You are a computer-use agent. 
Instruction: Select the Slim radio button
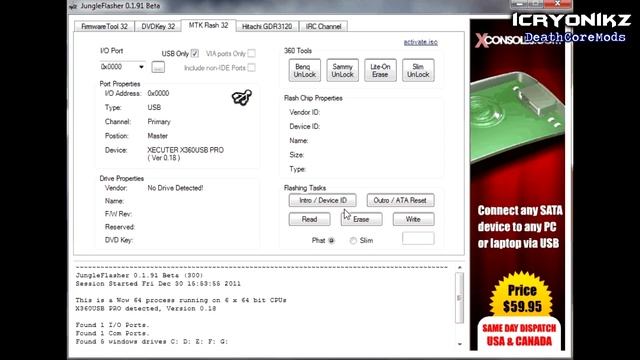point(353,240)
